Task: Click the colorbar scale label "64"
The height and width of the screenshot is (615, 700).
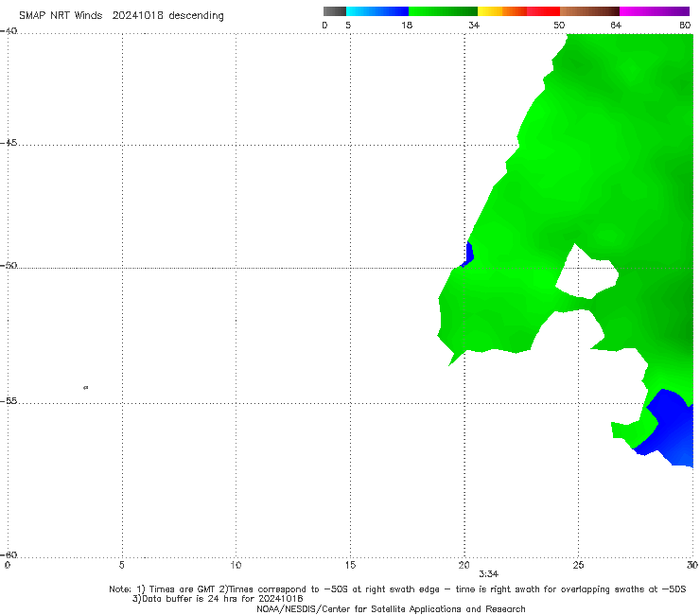Action: [616, 25]
